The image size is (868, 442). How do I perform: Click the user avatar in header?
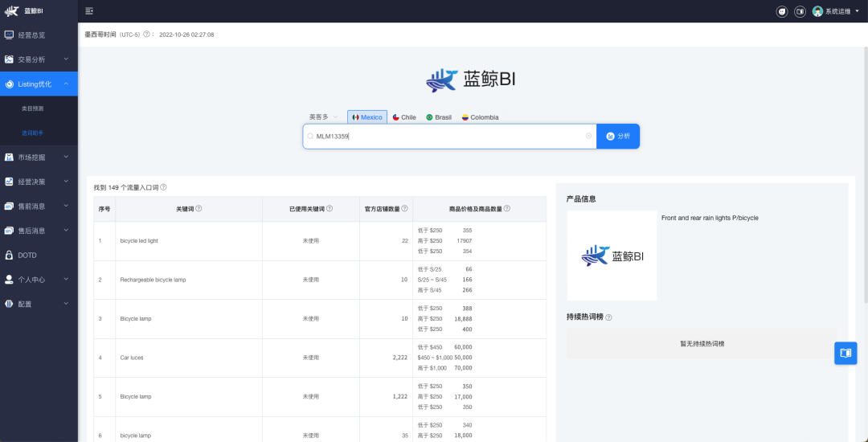(817, 11)
